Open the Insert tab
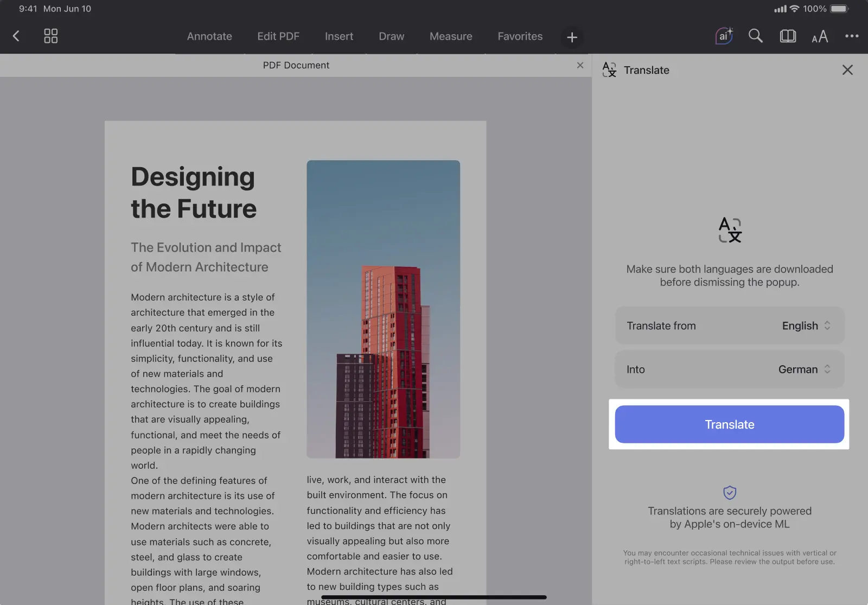Image resolution: width=868 pixels, height=605 pixels. pos(339,36)
